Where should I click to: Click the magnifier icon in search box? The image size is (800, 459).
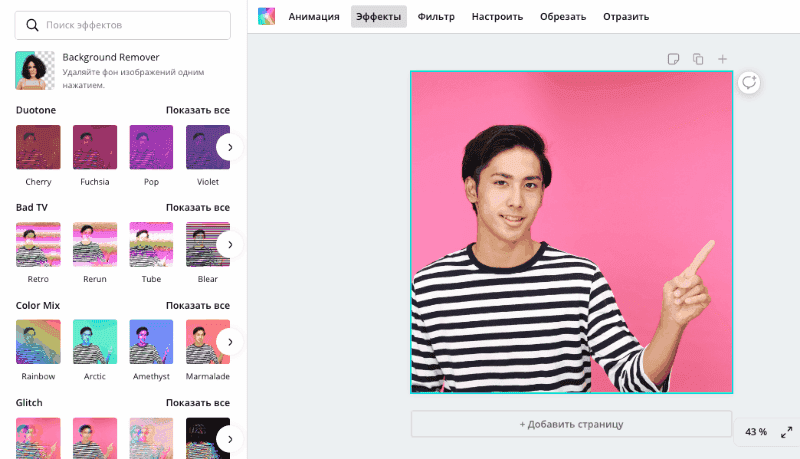tap(34, 23)
